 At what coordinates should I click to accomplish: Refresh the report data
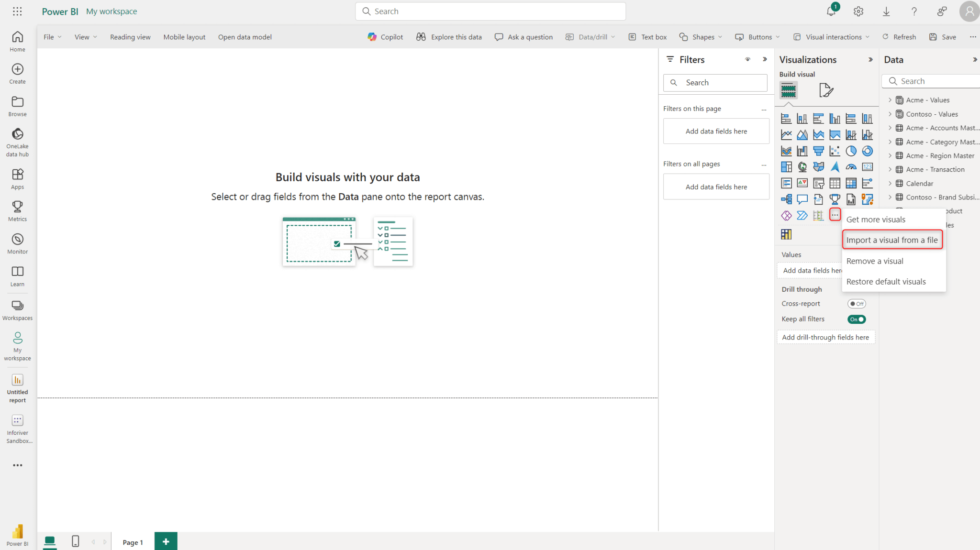point(899,37)
